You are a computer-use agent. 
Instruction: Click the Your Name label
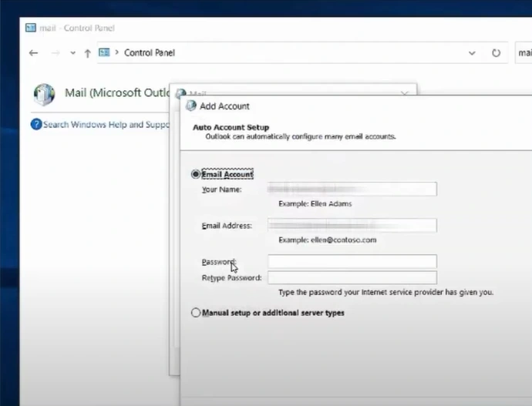click(221, 190)
